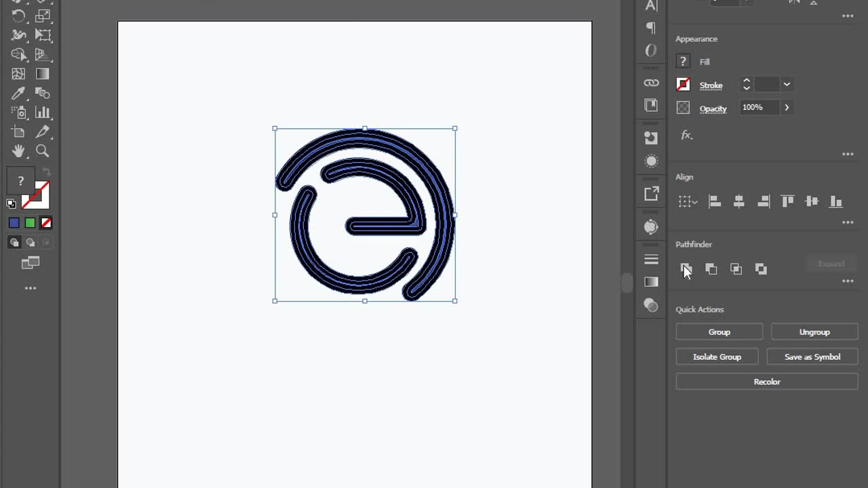Set paint type to Gradient

(30, 222)
